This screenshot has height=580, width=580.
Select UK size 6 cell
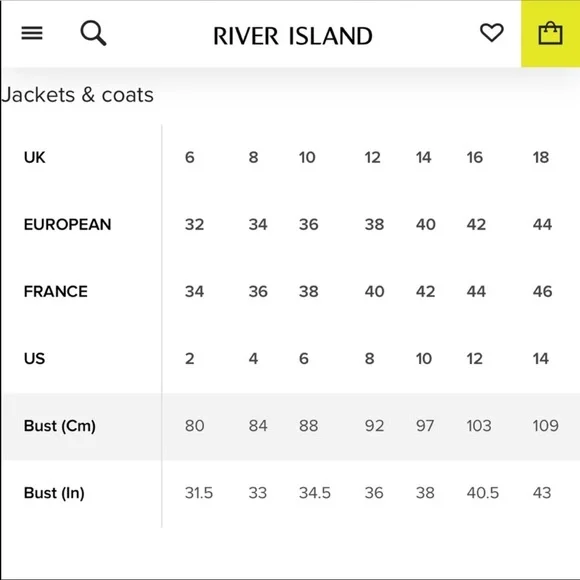pyautogui.click(x=190, y=158)
